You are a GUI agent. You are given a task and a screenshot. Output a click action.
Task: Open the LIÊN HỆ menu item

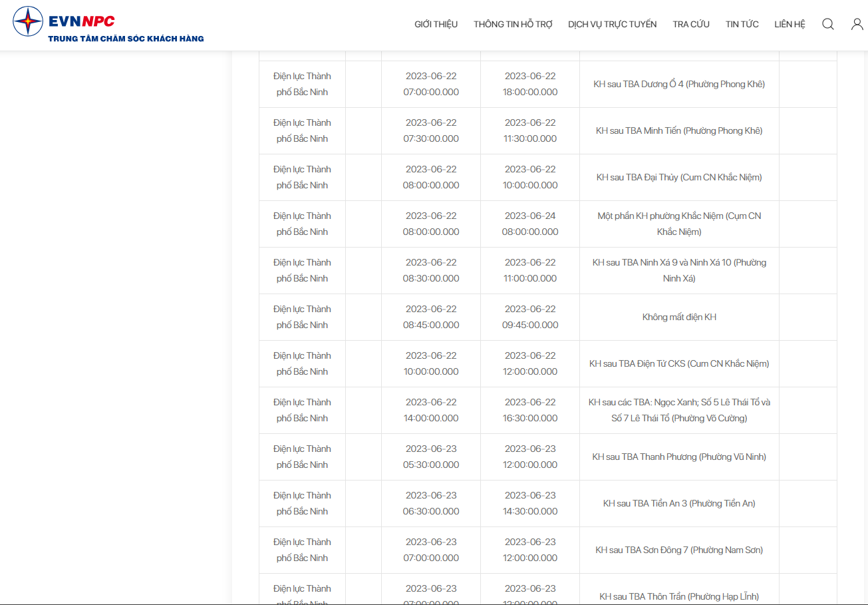click(790, 24)
